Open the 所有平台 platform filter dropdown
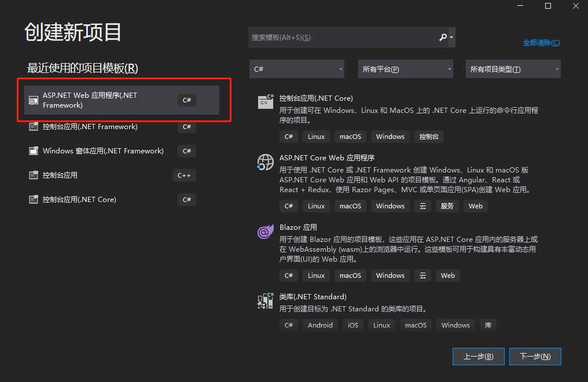 click(x=405, y=69)
